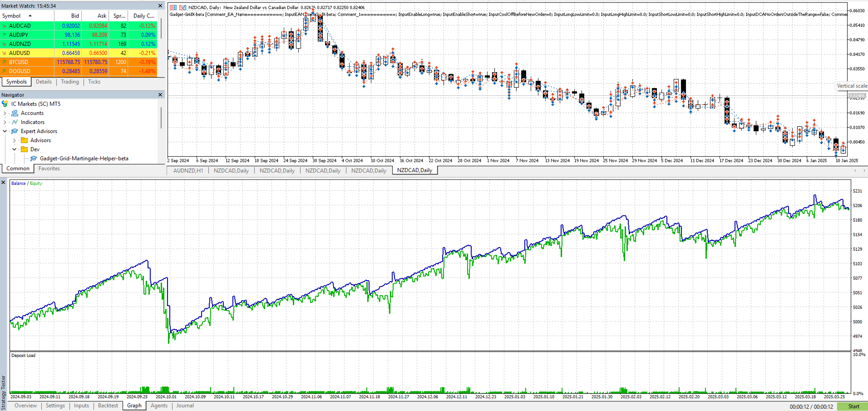Screen dimensions: 868x411
Task: Open the Inputs tab in Strategy Tester
Action: [82, 406]
